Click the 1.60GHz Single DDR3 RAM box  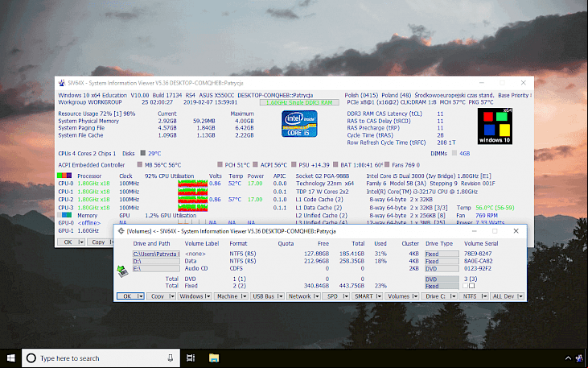pyautogui.click(x=299, y=102)
